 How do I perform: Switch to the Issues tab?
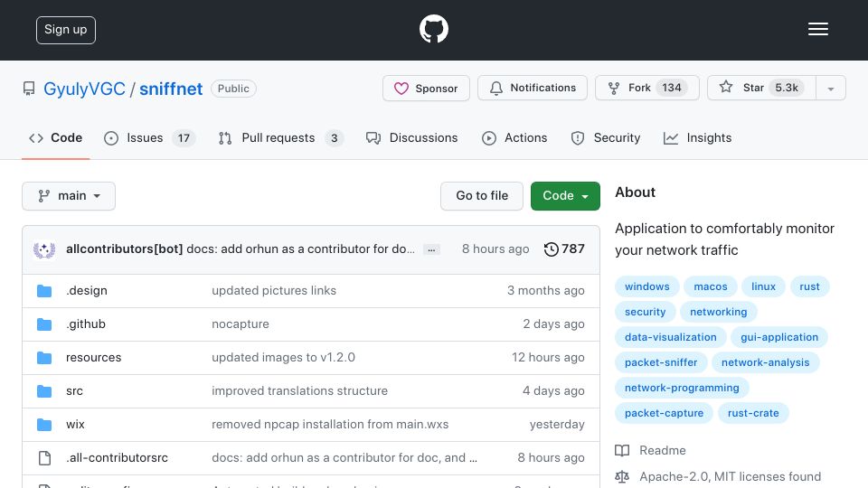tap(149, 137)
